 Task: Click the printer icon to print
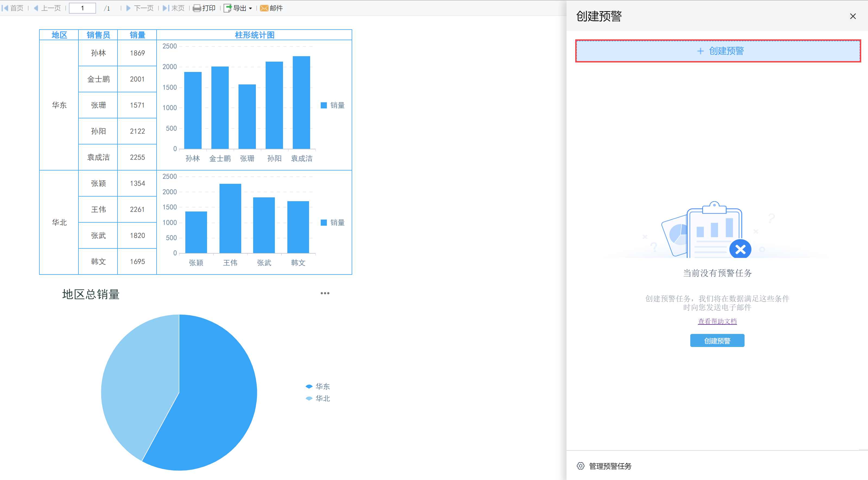pos(197,8)
